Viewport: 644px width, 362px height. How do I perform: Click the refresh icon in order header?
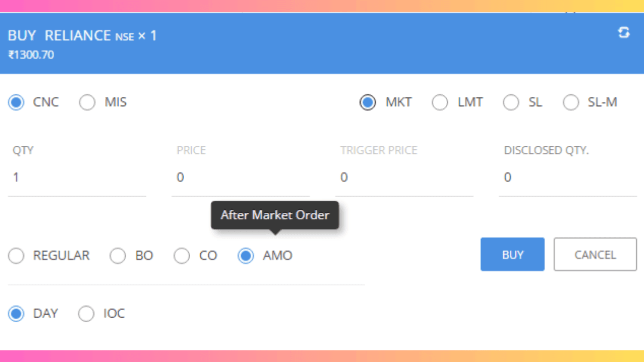(624, 33)
